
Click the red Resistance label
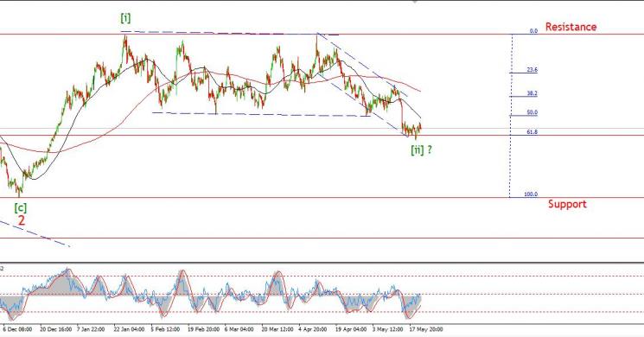(571, 27)
